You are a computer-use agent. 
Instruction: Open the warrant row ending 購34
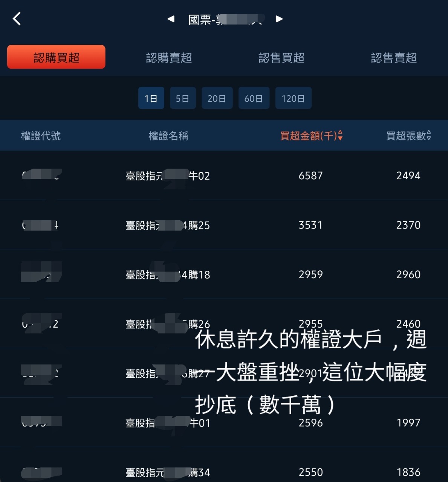coord(224,467)
